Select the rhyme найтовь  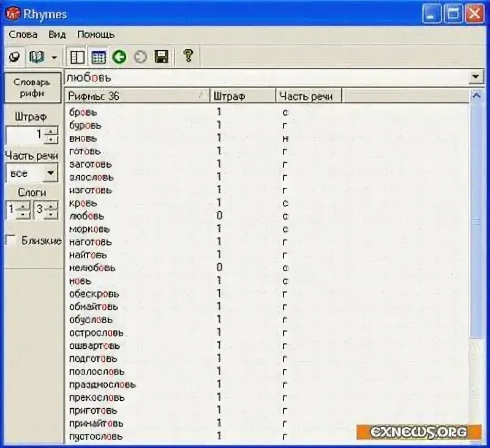coord(88,255)
